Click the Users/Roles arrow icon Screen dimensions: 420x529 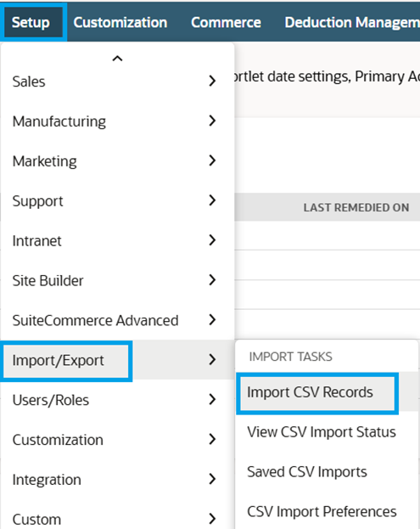(x=212, y=399)
